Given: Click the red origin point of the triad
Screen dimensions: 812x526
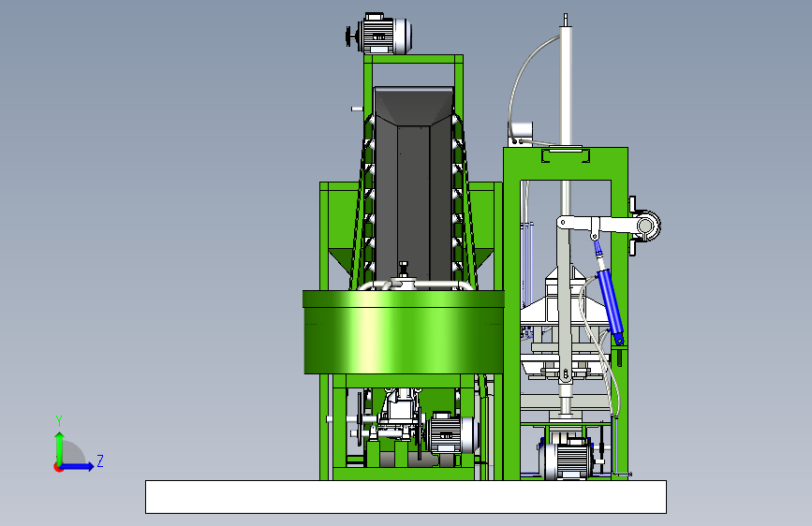Looking at the screenshot, I should [57, 467].
